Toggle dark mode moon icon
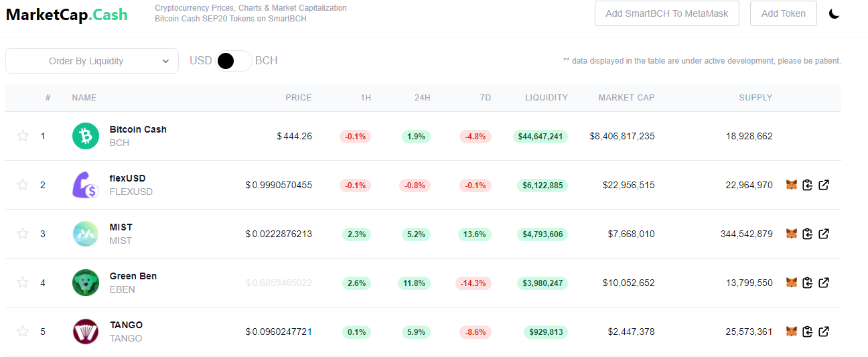Viewport: 868px width, 357px height. pos(834,13)
